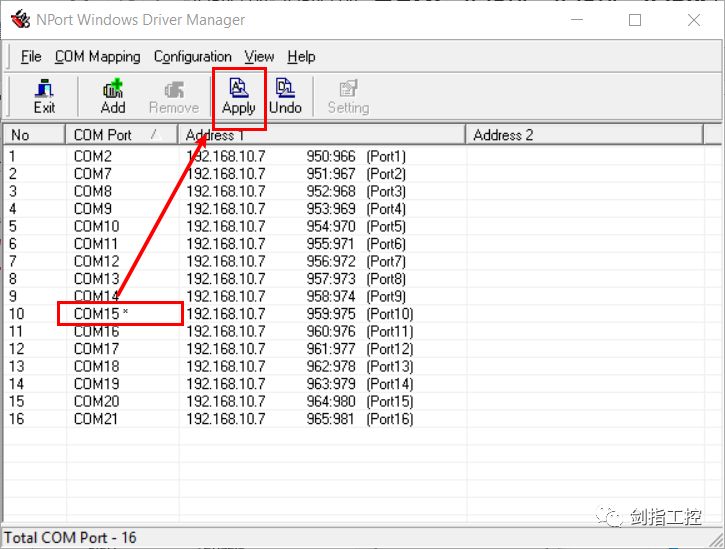Click the 959:975 (Port10) entry
Screen dimensions: 725x549
[x=360, y=314]
